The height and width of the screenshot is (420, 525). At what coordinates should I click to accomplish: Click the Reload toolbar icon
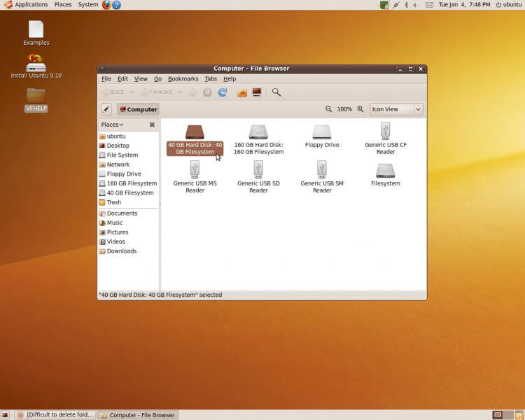223,92
